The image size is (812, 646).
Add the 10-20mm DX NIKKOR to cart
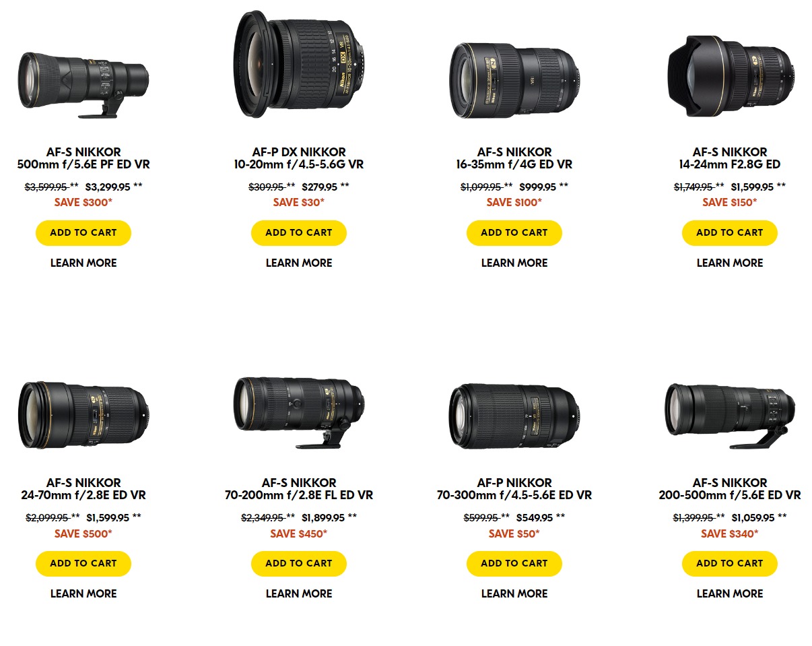[299, 232]
